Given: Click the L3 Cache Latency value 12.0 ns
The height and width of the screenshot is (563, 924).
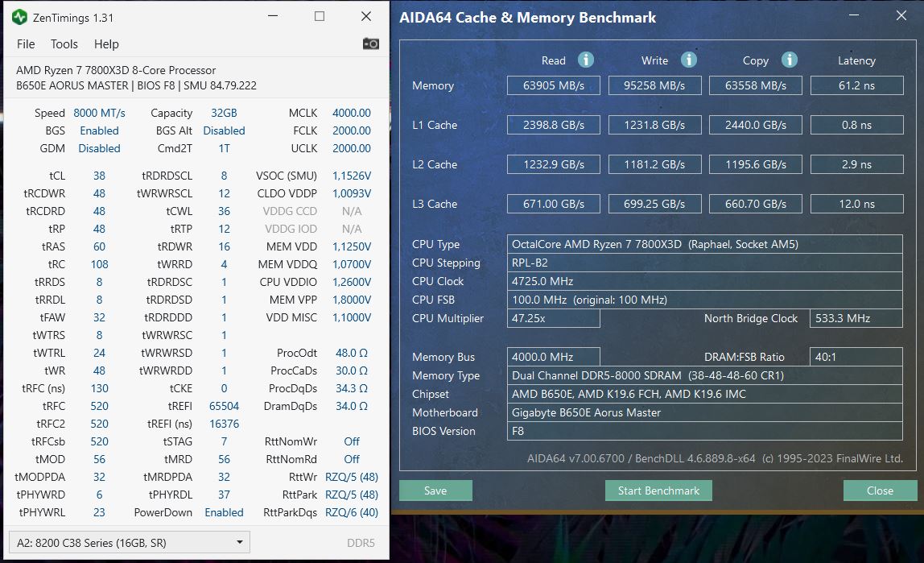Looking at the screenshot, I should [857, 204].
